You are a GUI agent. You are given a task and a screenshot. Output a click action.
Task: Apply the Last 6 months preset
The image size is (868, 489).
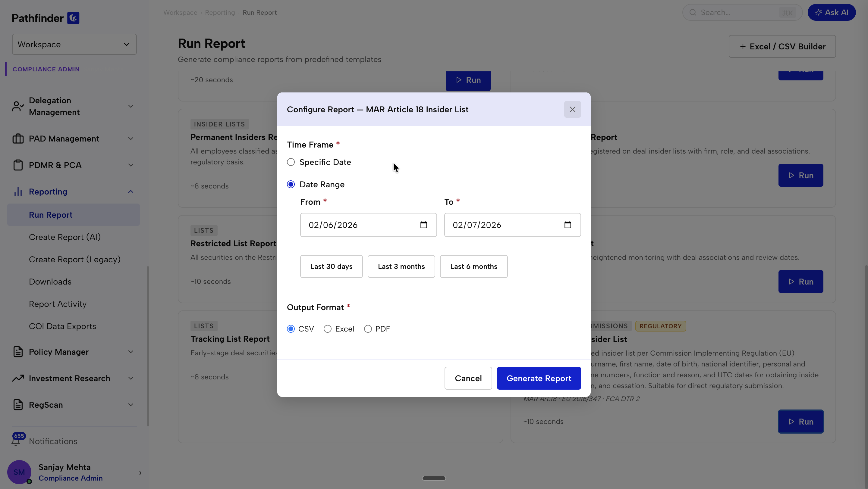pyautogui.click(x=474, y=266)
